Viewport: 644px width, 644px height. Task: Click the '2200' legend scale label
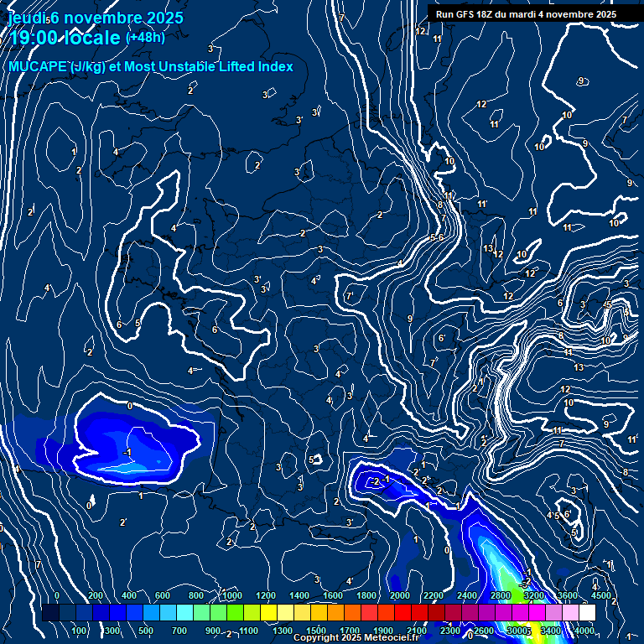(x=434, y=595)
